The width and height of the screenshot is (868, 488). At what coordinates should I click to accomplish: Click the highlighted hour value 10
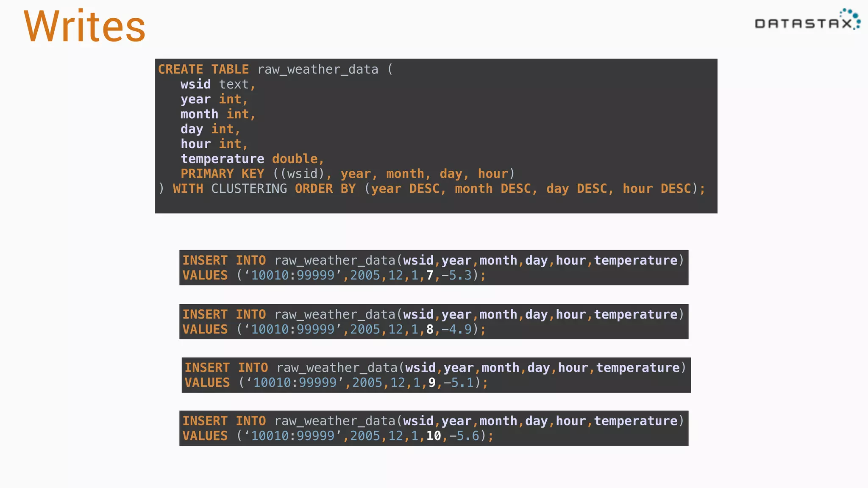(x=434, y=436)
